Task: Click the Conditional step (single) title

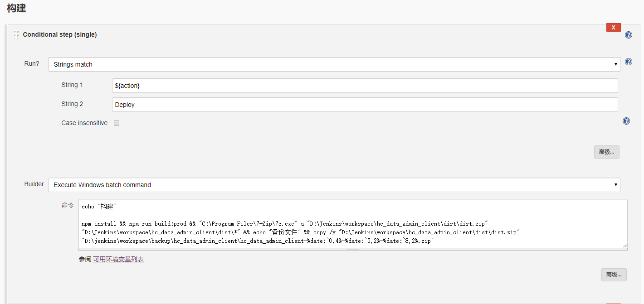Action: (59, 34)
